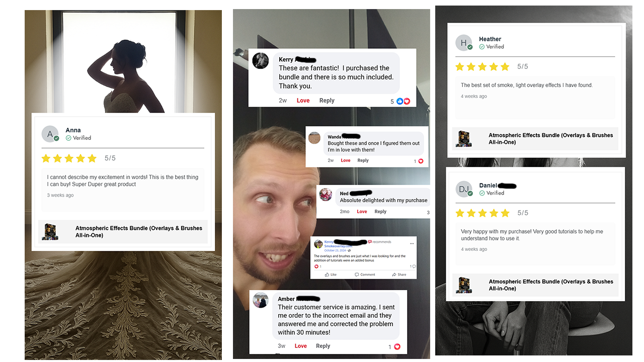Click Love under Ned's comment
644x362 pixels.
pos(362,212)
